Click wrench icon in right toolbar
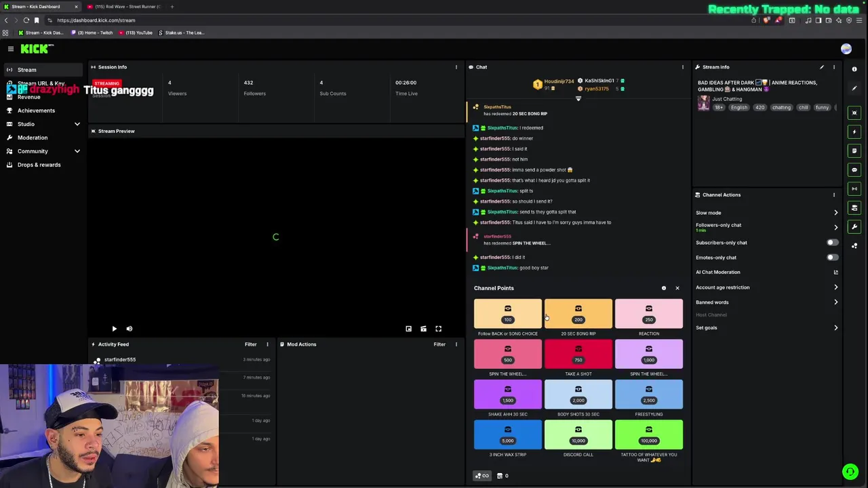This screenshot has width=868, height=488. tap(854, 226)
